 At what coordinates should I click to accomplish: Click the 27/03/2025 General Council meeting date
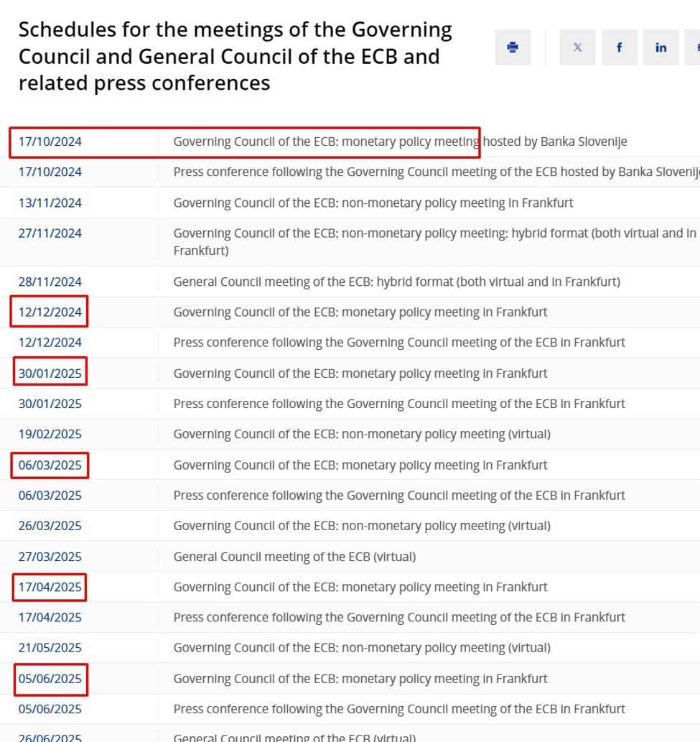(50, 556)
